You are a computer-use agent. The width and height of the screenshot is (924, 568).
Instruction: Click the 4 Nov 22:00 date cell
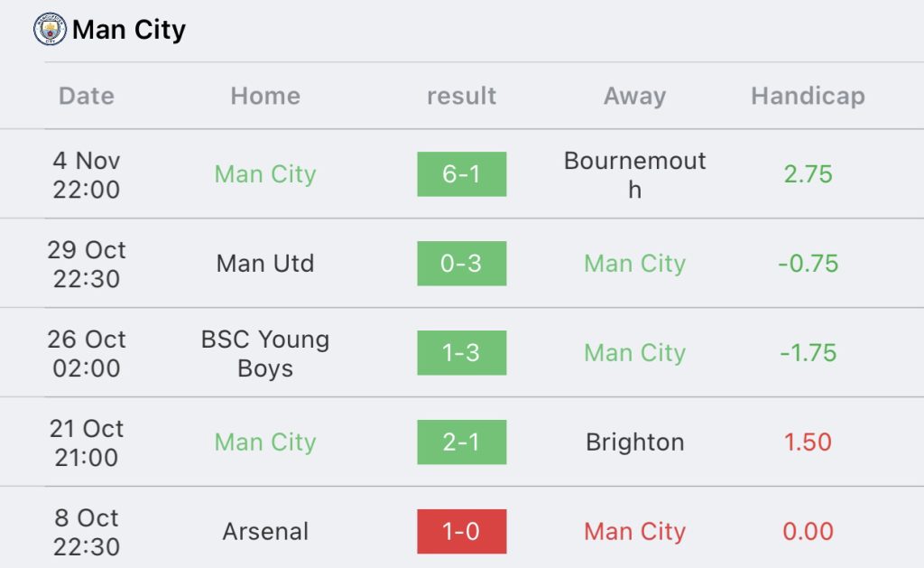tap(87, 174)
